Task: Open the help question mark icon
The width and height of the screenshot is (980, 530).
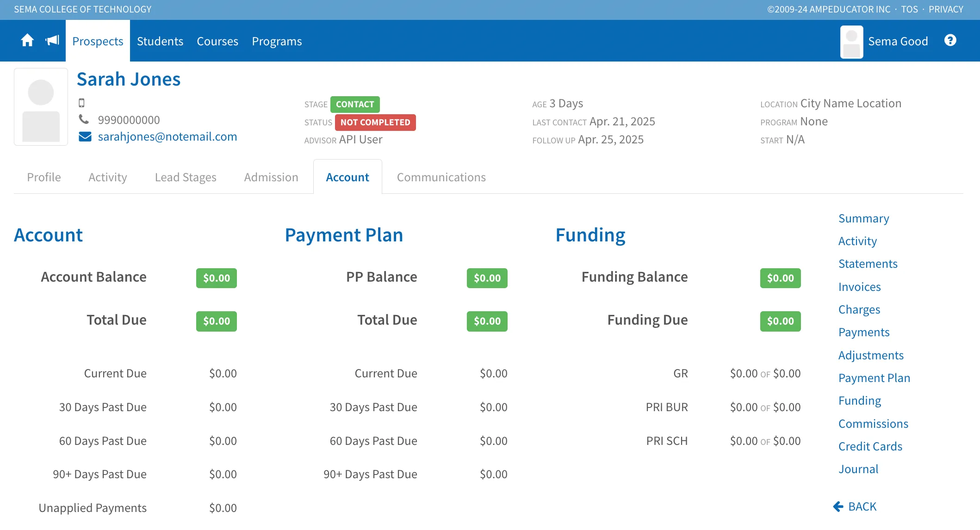Action: (x=950, y=41)
